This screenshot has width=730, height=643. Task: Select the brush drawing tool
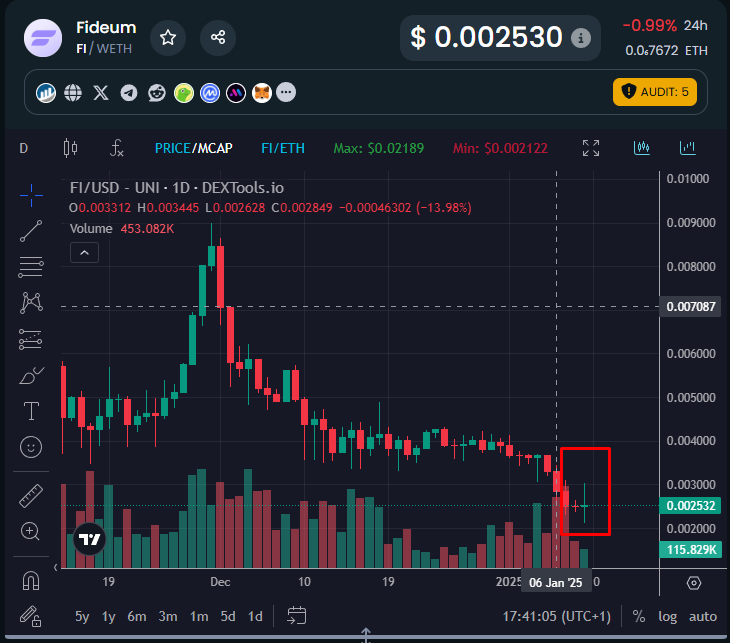tap(31, 375)
